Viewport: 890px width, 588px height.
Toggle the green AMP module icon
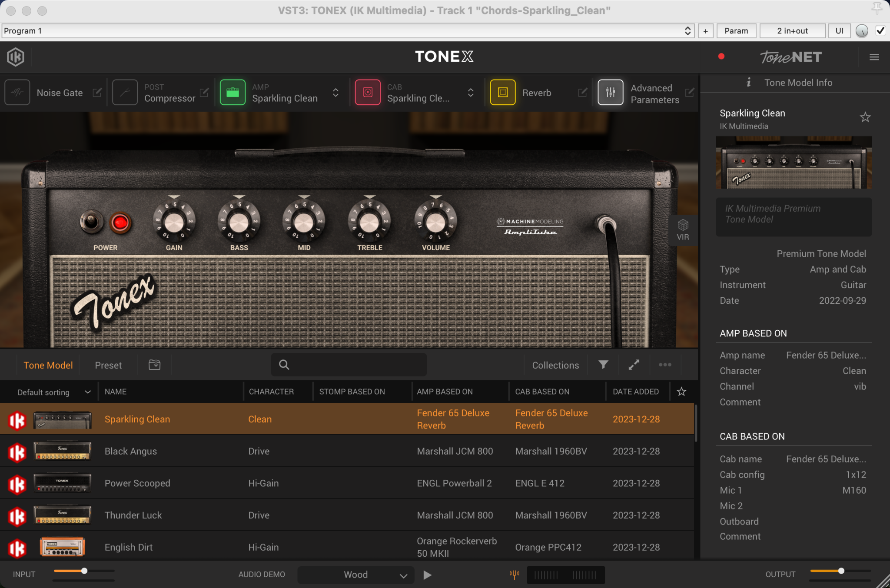coord(232,93)
